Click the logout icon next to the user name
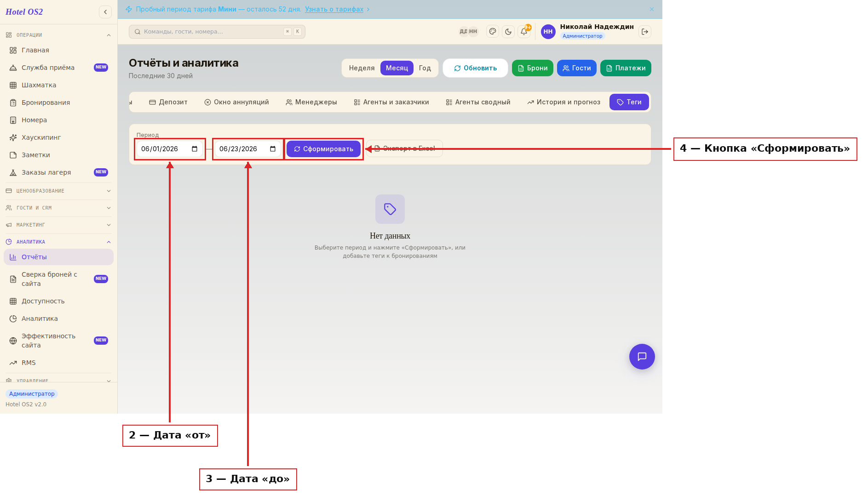Viewport: 868px width, 501px height. (x=645, y=32)
